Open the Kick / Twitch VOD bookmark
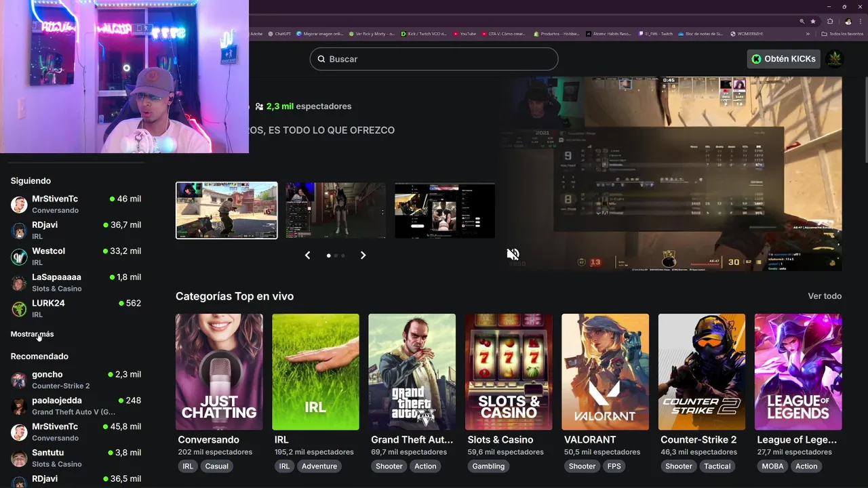 pos(423,34)
